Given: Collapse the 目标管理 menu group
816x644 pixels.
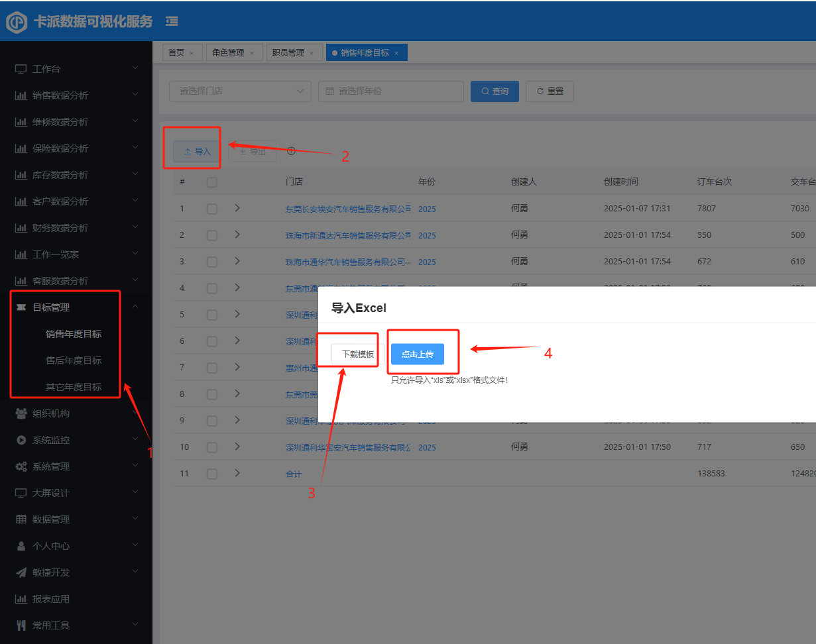Looking at the screenshot, I should (135, 306).
